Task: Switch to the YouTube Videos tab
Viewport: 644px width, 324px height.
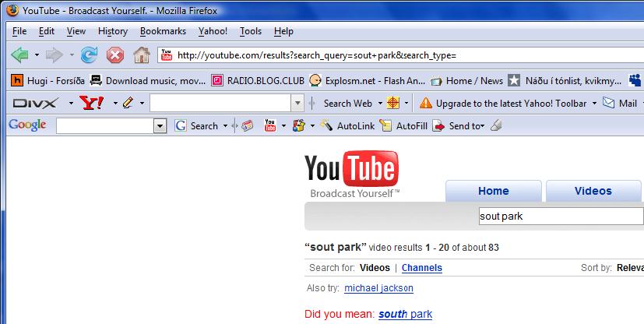Action: [x=593, y=191]
